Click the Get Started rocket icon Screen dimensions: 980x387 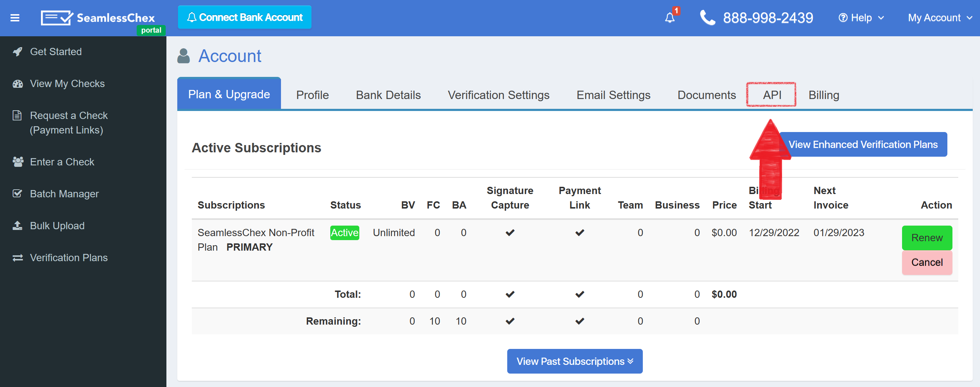click(x=17, y=52)
